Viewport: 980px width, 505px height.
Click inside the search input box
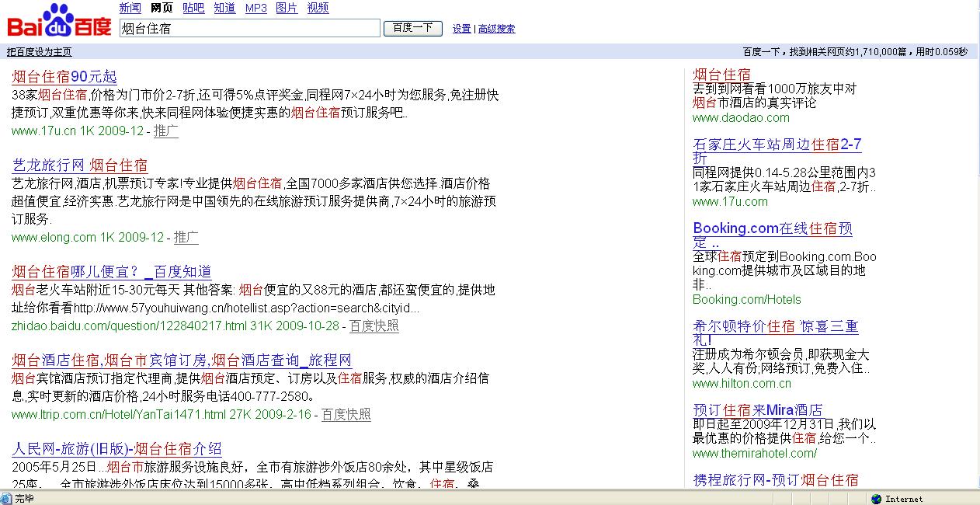248,28
